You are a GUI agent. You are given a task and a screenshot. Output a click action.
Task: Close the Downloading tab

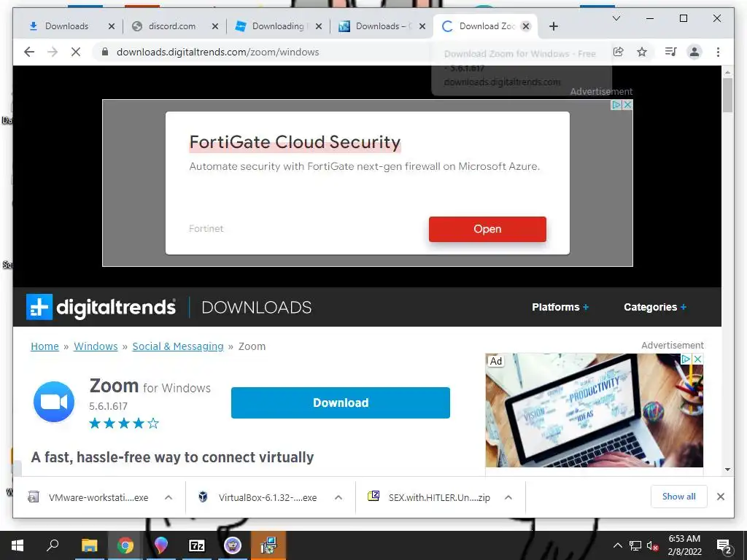tap(319, 26)
